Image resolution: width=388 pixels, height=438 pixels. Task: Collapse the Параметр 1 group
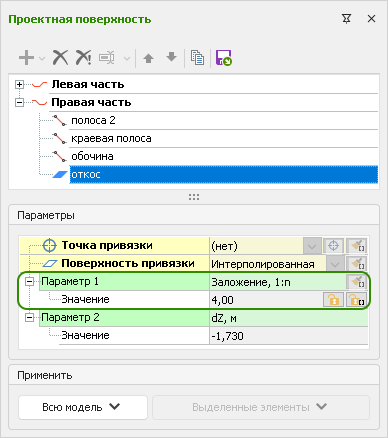point(29,282)
